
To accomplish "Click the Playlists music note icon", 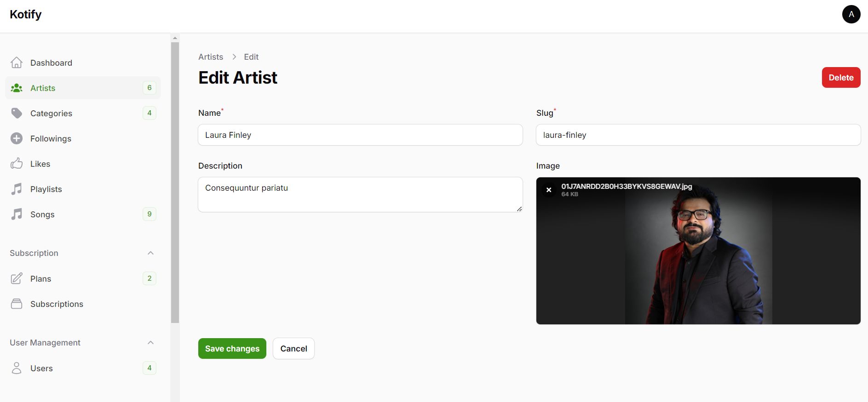I will point(17,189).
